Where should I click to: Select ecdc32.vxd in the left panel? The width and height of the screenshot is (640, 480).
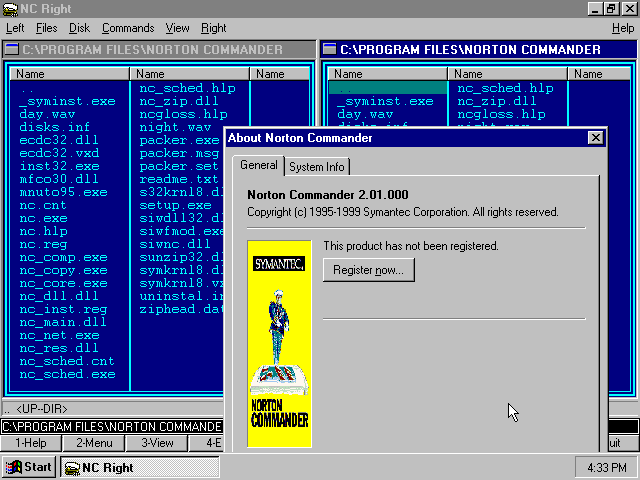[59, 153]
